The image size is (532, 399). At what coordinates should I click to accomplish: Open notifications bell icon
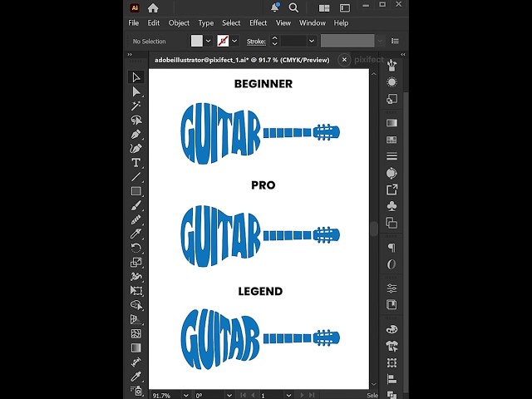click(274, 7)
